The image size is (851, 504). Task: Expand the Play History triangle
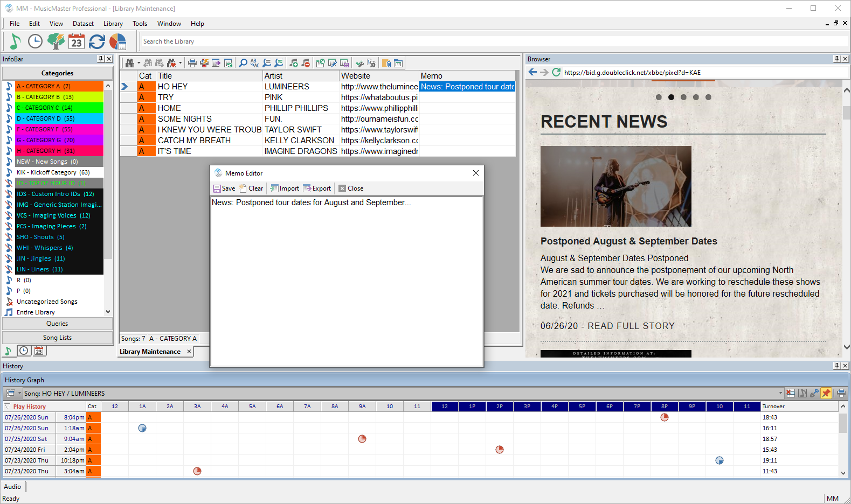click(8, 407)
